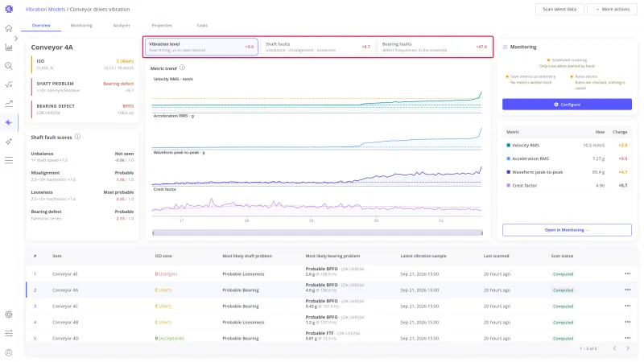Image resolution: width=644 pixels, height=362 pixels.
Task: Click the Crest factor trend chart
Action: pos(316,204)
